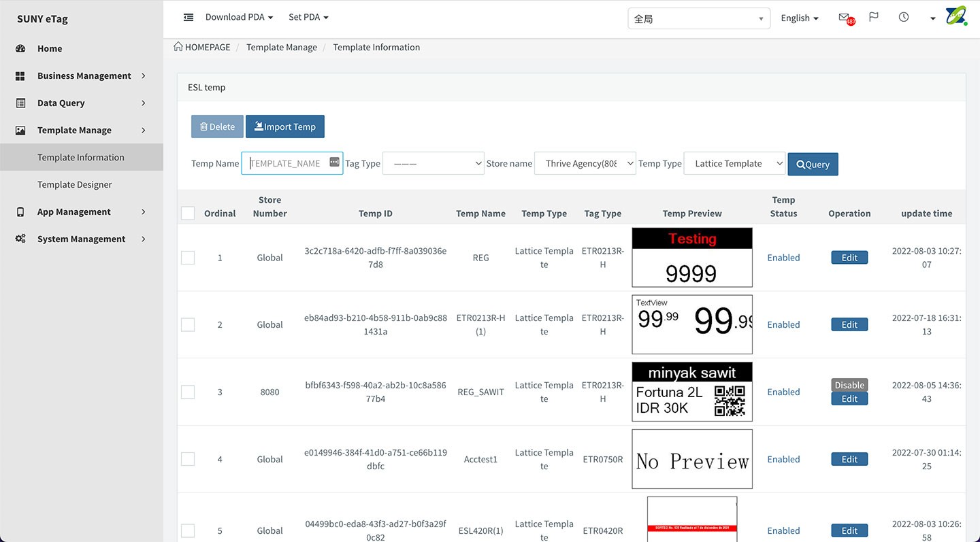The width and height of the screenshot is (980, 542).
Task: Click the Home dashboard icon in sidebar
Action: click(20, 48)
